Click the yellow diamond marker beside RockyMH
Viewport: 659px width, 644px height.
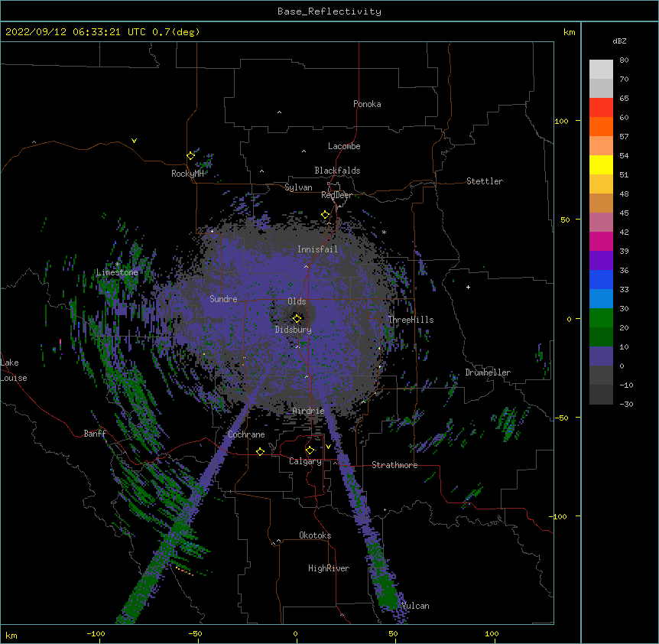(x=191, y=156)
